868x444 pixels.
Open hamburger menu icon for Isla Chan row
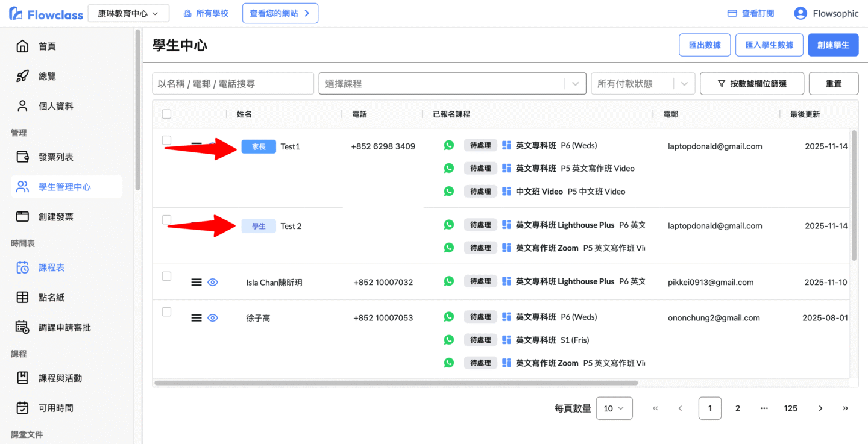click(x=196, y=282)
